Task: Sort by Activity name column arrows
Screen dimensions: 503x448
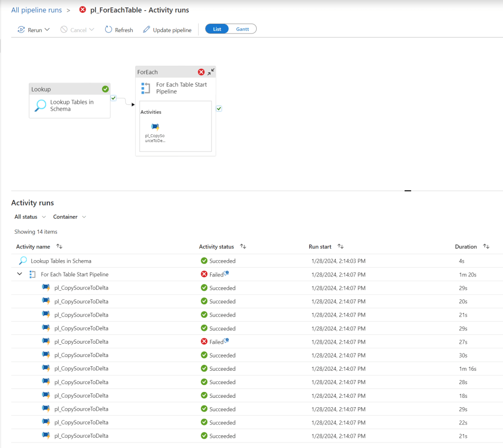Action: tap(59, 246)
